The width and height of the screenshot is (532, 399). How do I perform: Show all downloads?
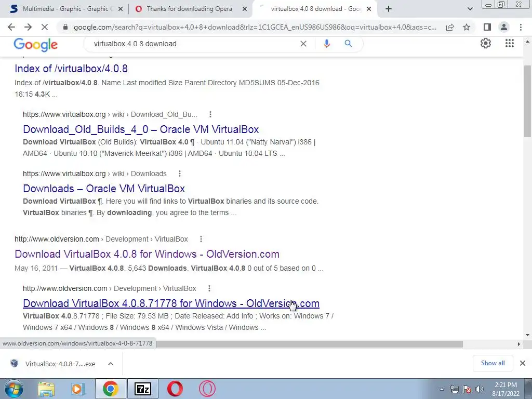[493, 363]
